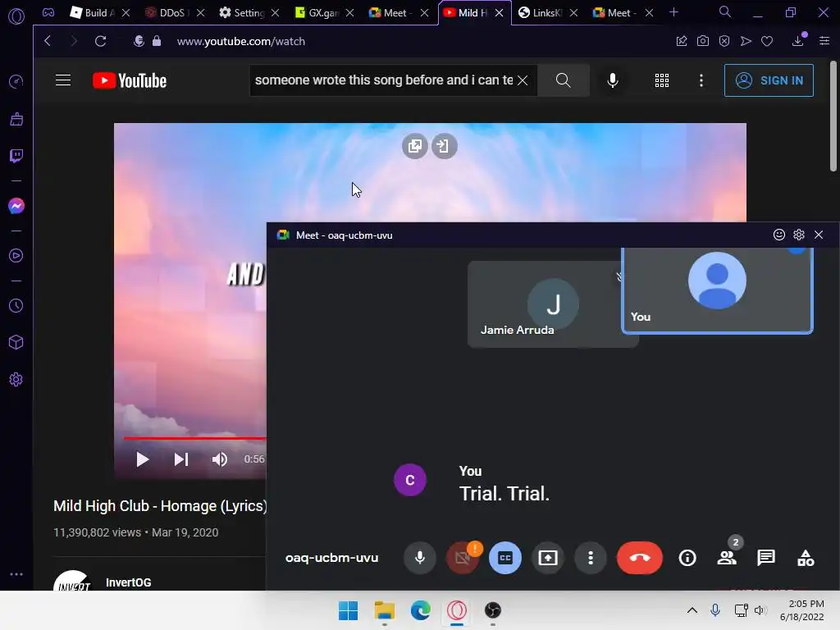This screenshot has width=840, height=630.
Task: Skip to the next YouTube video
Action: point(181,459)
